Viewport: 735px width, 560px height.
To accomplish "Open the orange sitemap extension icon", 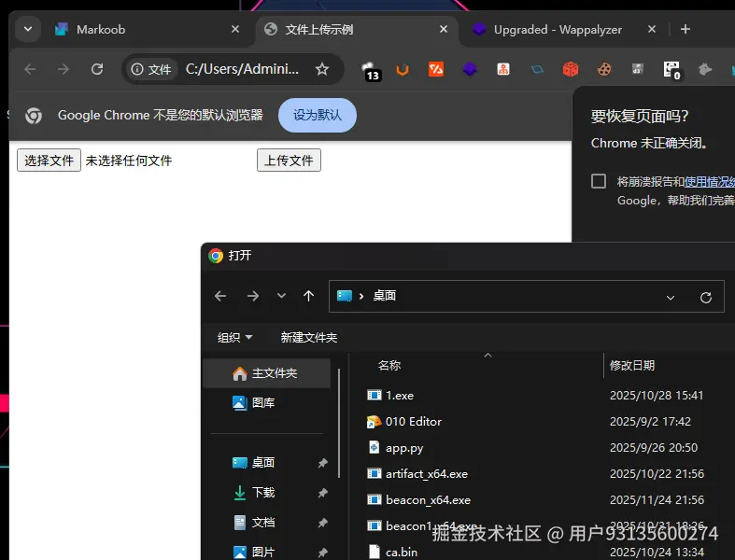I will tap(503, 69).
